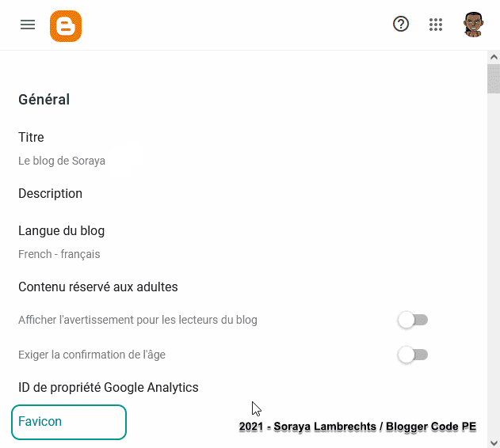
Task: Click 'Exiger la confirmation de l'âge' label
Action: point(92,355)
